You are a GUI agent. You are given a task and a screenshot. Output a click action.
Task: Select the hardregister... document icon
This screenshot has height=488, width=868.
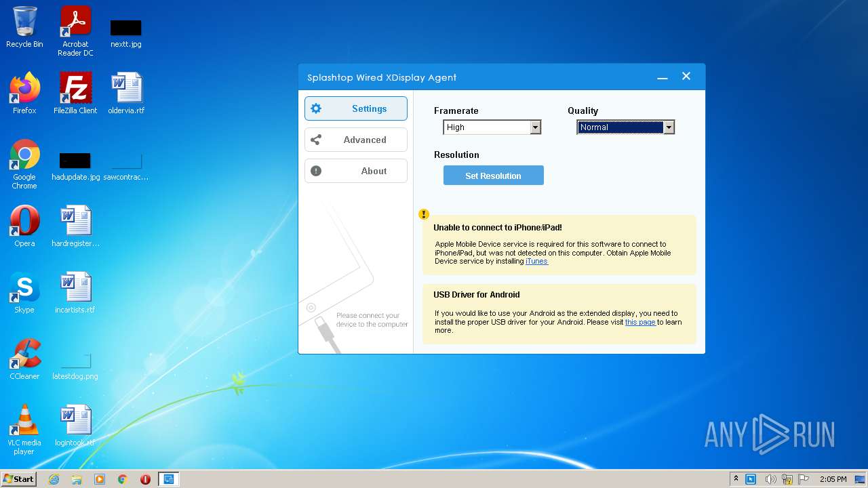point(75,226)
